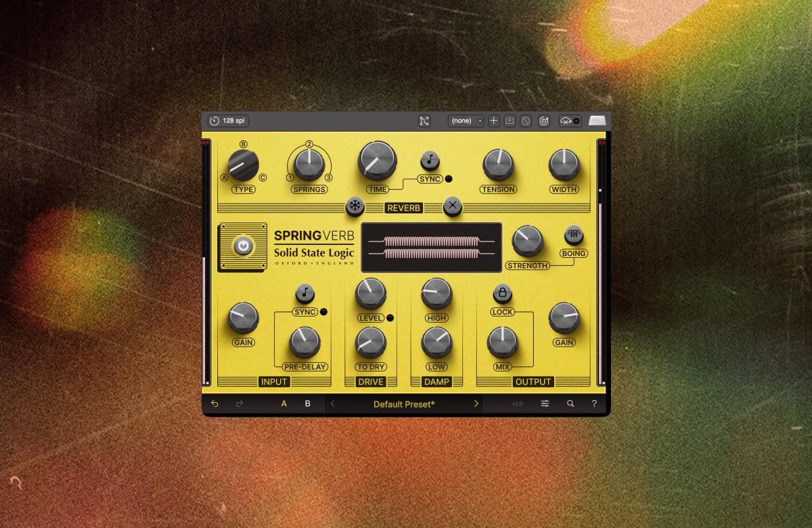This screenshot has height=528, width=812.
Task: Click the output GAIN knob
Action: [564, 317]
